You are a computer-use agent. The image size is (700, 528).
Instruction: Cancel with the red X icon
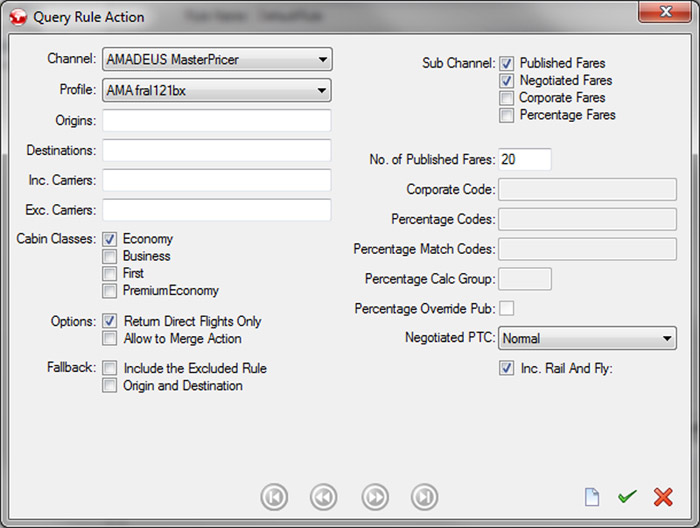coord(663,497)
